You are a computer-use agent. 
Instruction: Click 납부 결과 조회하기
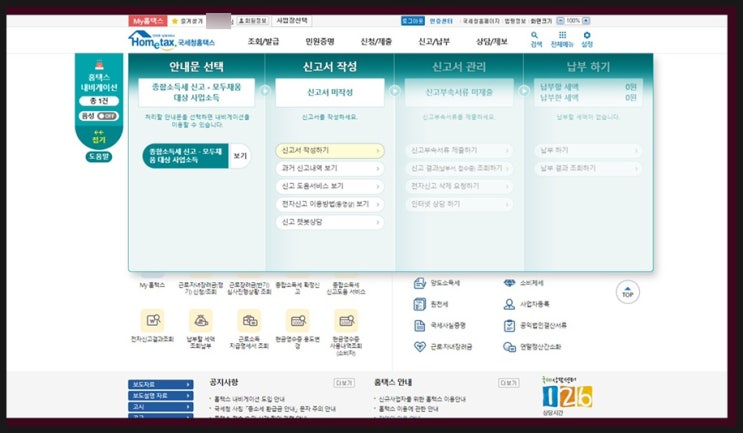pos(588,168)
